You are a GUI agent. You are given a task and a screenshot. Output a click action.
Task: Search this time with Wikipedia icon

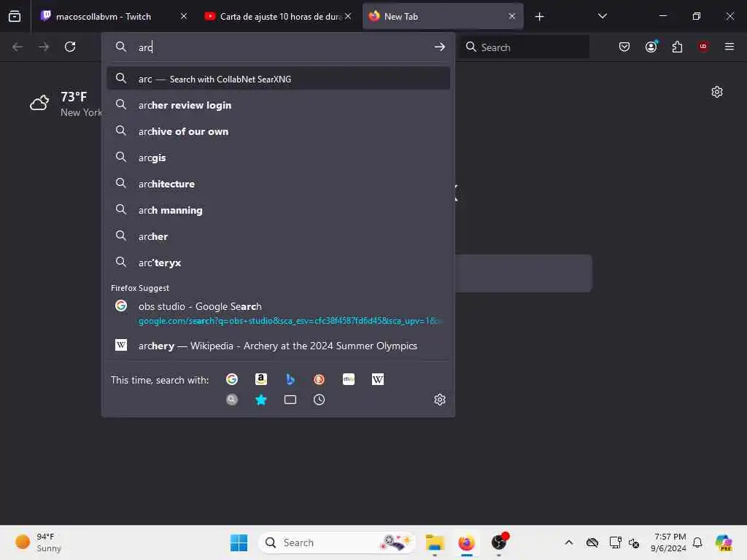tap(378, 379)
